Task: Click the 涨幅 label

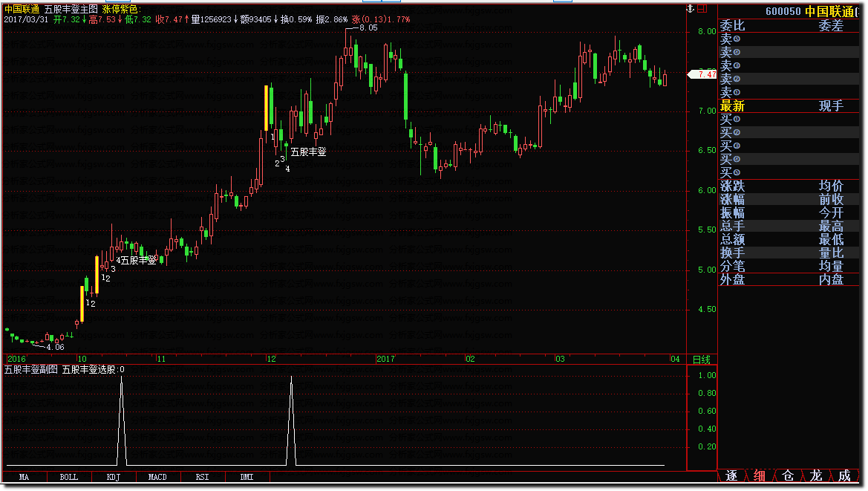Action: click(x=732, y=199)
